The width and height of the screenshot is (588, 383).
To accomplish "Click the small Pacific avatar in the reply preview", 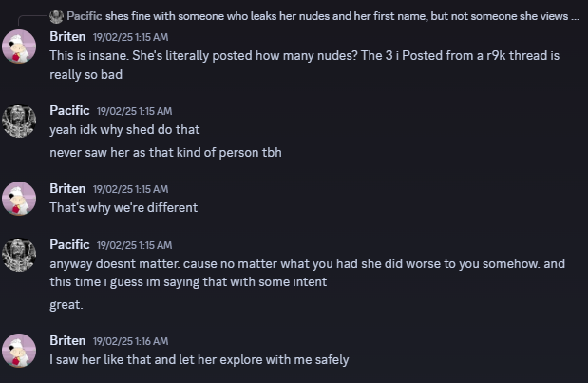I will 56,16.
